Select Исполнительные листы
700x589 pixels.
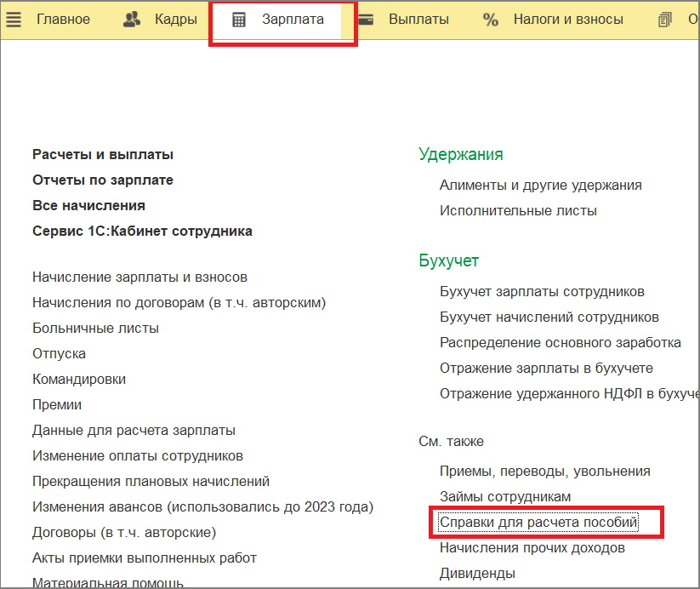click(518, 210)
